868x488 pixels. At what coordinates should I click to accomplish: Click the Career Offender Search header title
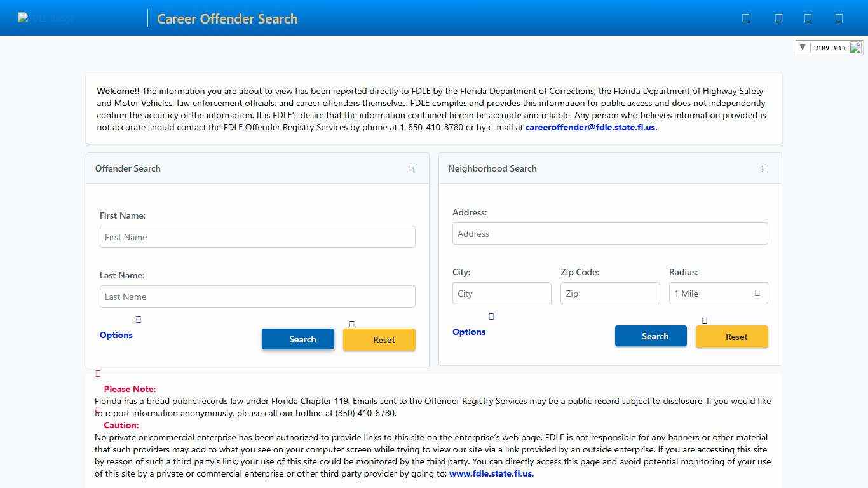tap(227, 18)
